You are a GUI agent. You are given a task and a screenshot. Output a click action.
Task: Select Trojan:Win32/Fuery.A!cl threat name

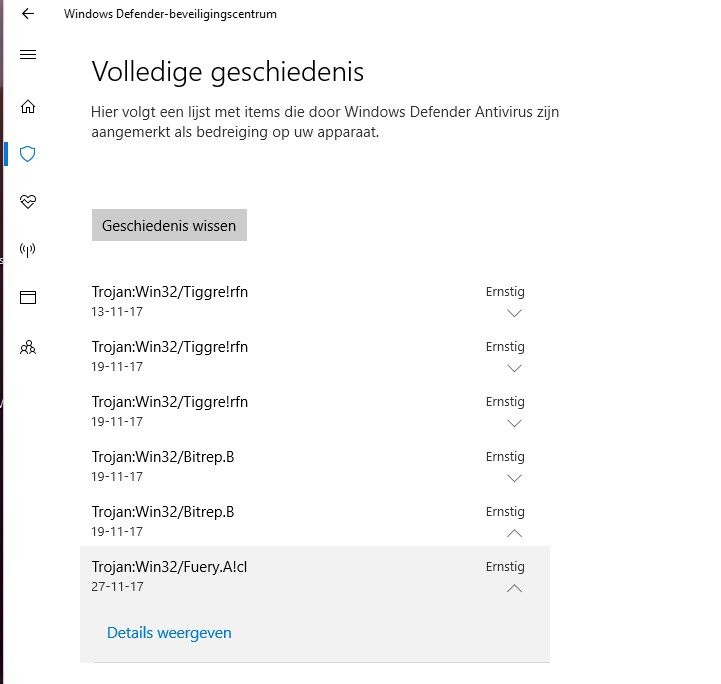pos(169,567)
